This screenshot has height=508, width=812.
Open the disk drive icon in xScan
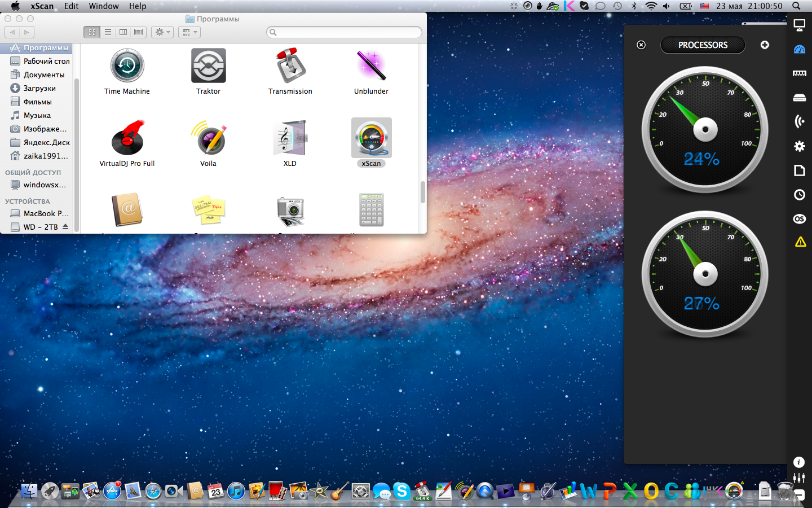(x=799, y=98)
